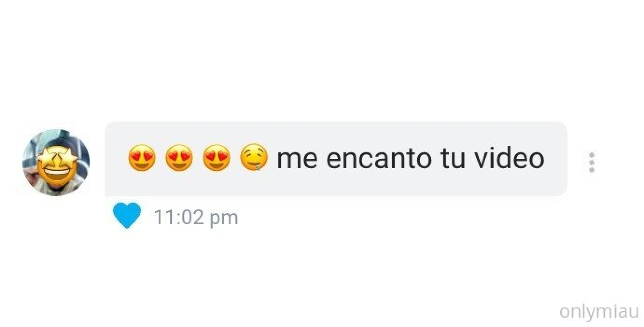Open the sender's circular profile picture
Screen dimensions: 644x327
56,162
